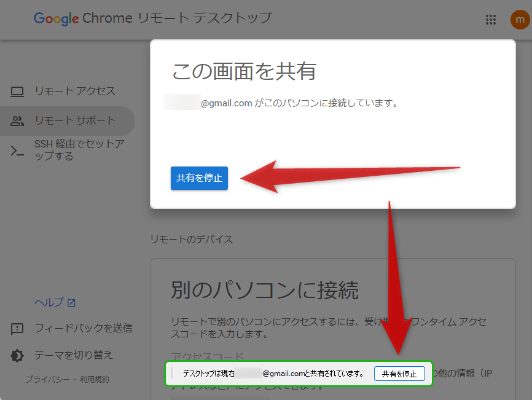532x400 pixels.
Task: Click 共有を停止 in the bottom notification bar
Action: tap(399, 374)
